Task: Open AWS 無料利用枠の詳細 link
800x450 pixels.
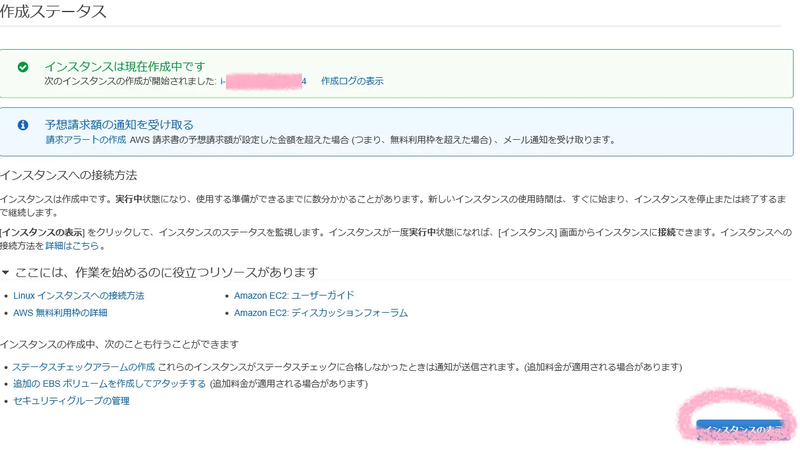Action: pyautogui.click(x=60, y=313)
